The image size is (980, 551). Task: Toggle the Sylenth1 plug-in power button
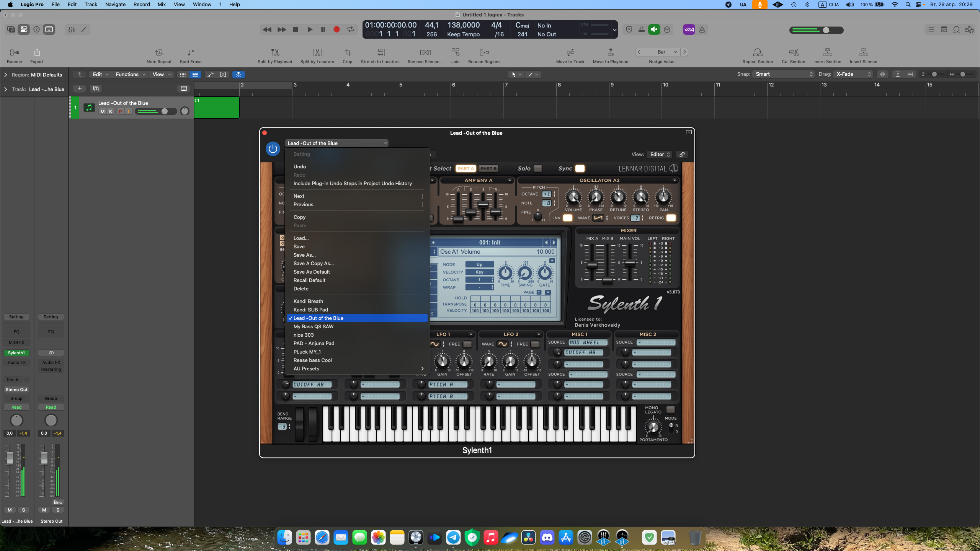[273, 148]
